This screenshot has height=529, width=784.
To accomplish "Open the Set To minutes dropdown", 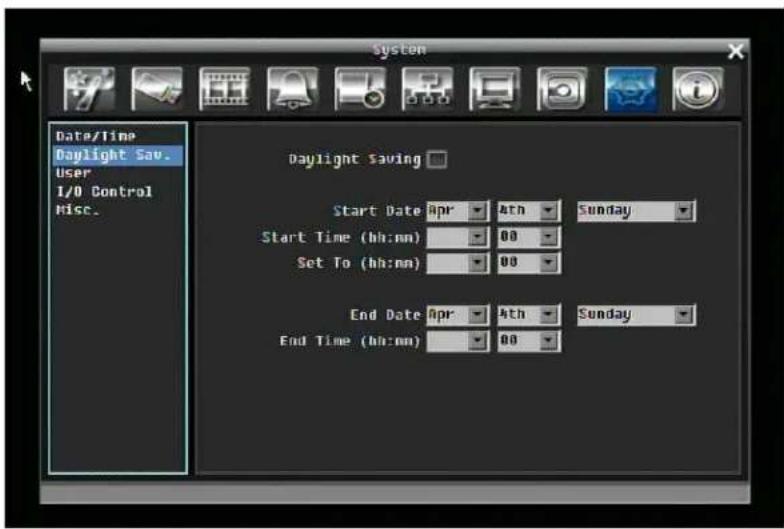I will [529, 263].
